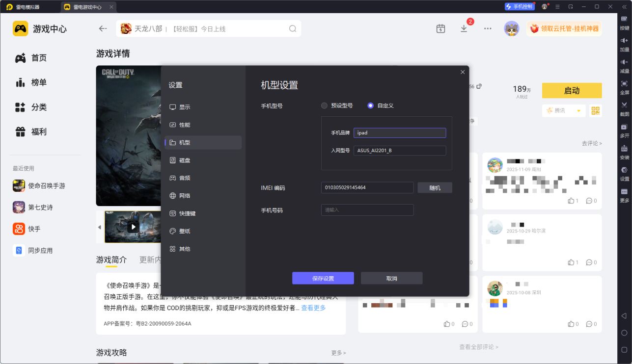Screen dimensions: 632x364
Task: Click the QR code icon below launch button
Action: point(596,110)
